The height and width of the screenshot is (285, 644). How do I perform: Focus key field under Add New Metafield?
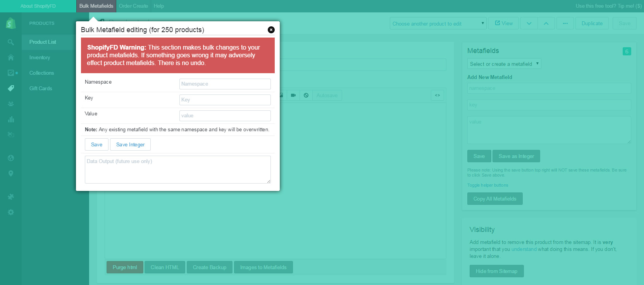[x=549, y=105]
